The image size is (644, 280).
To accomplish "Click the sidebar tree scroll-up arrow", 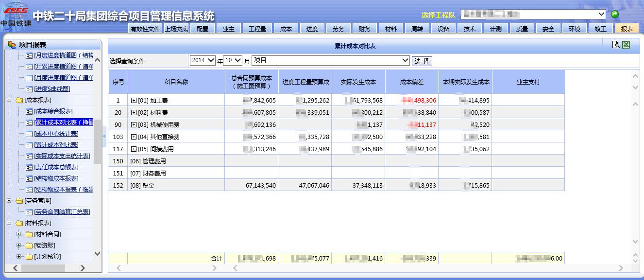I will click(x=97, y=60).
